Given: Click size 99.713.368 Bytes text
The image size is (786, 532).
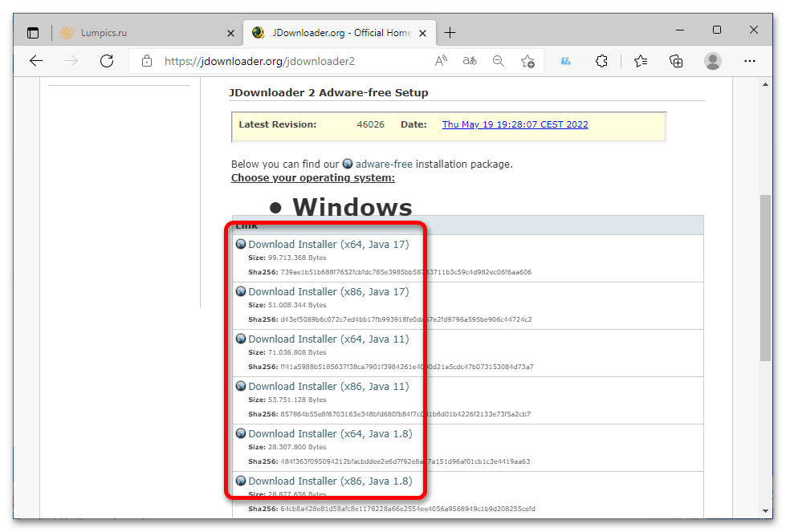Looking at the screenshot, I should 297,258.
